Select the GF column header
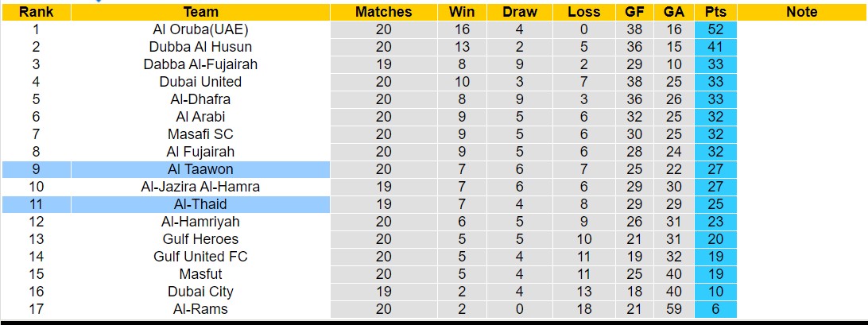Screen dimensions: 868x325 coord(634,12)
